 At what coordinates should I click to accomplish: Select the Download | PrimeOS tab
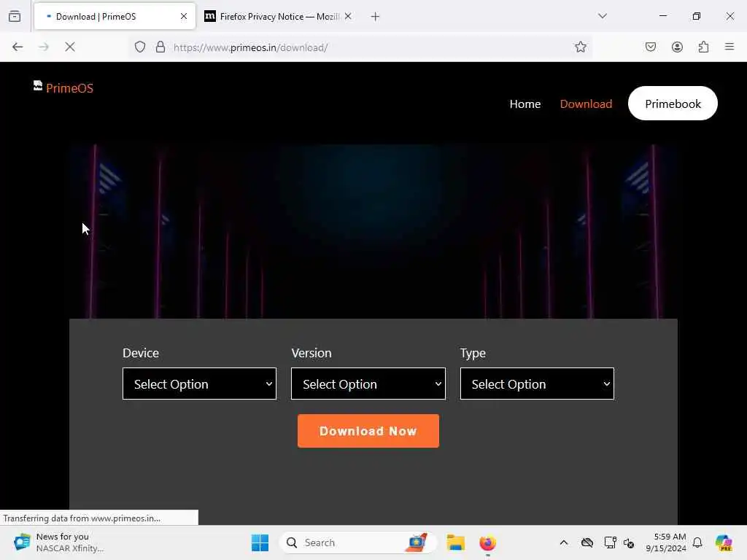[x=115, y=16]
